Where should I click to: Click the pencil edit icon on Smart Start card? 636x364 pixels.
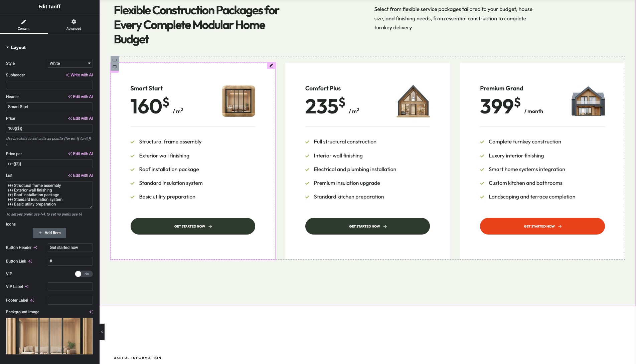(x=271, y=66)
